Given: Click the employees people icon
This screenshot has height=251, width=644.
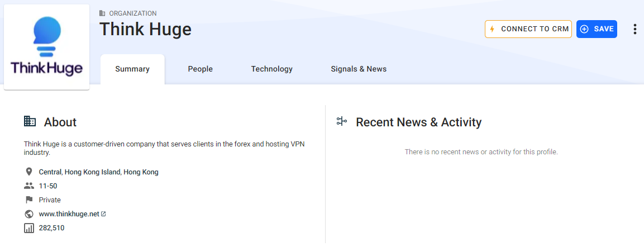Looking at the screenshot, I should click(29, 186).
